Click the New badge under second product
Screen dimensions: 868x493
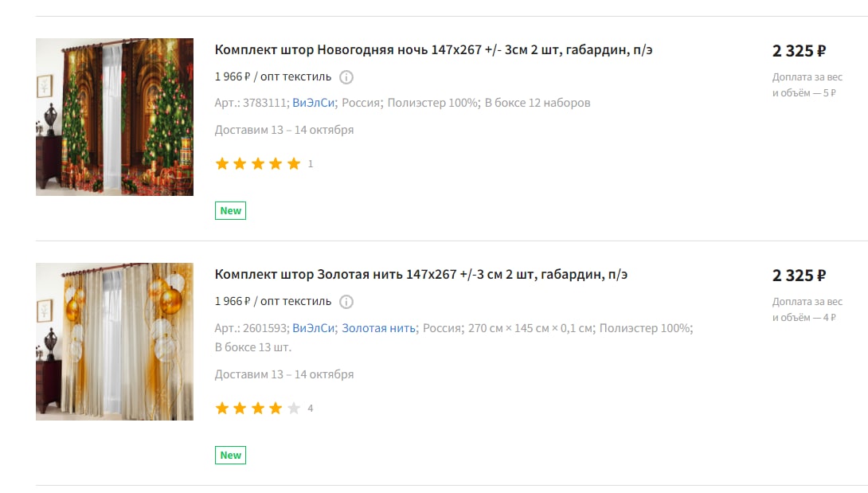click(230, 456)
